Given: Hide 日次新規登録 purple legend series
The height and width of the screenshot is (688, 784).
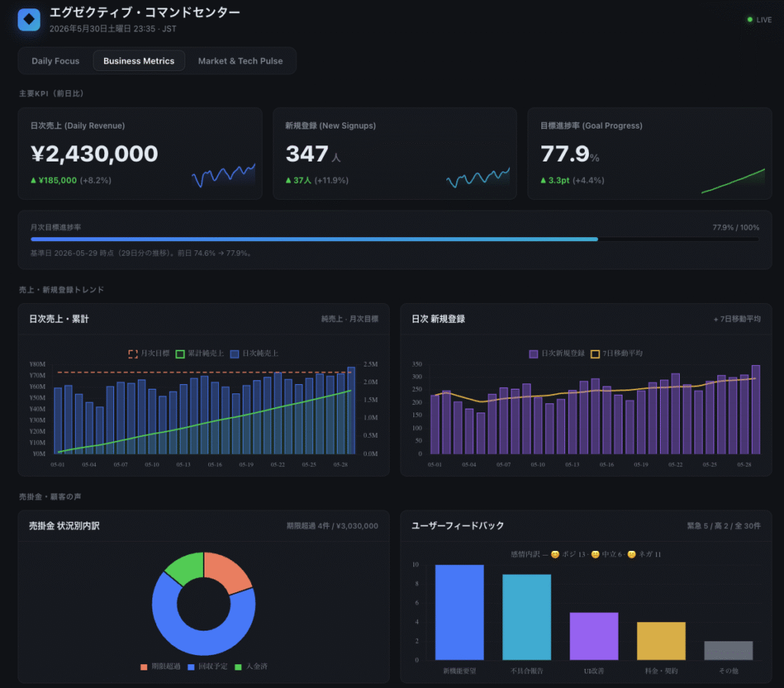Looking at the screenshot, I should click(534, 354).
